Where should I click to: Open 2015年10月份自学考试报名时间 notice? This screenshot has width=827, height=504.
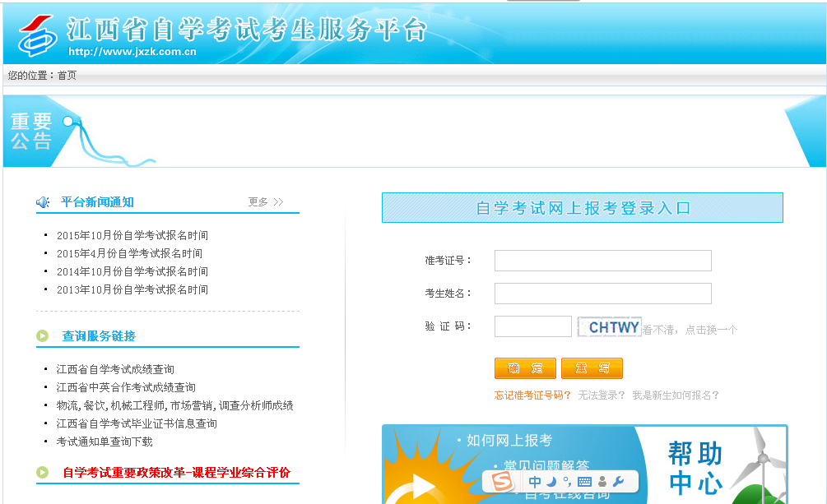(x=132, y=235)
